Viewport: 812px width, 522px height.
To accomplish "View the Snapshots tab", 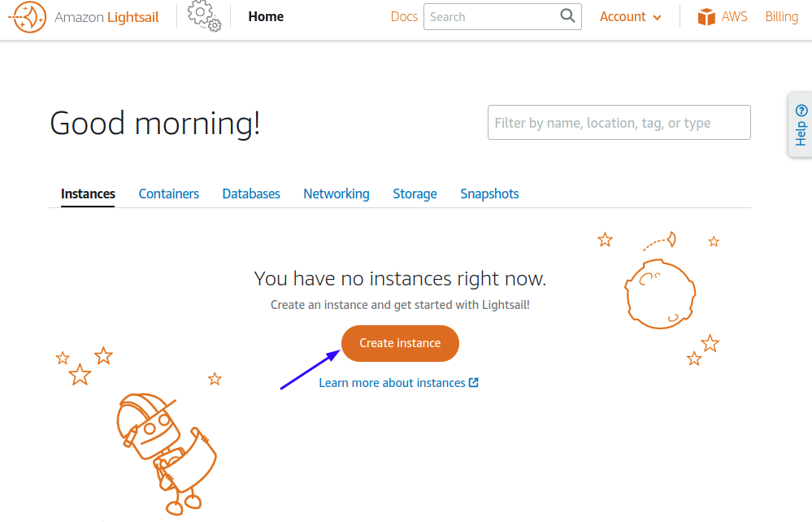I will (x=489, y=194).
